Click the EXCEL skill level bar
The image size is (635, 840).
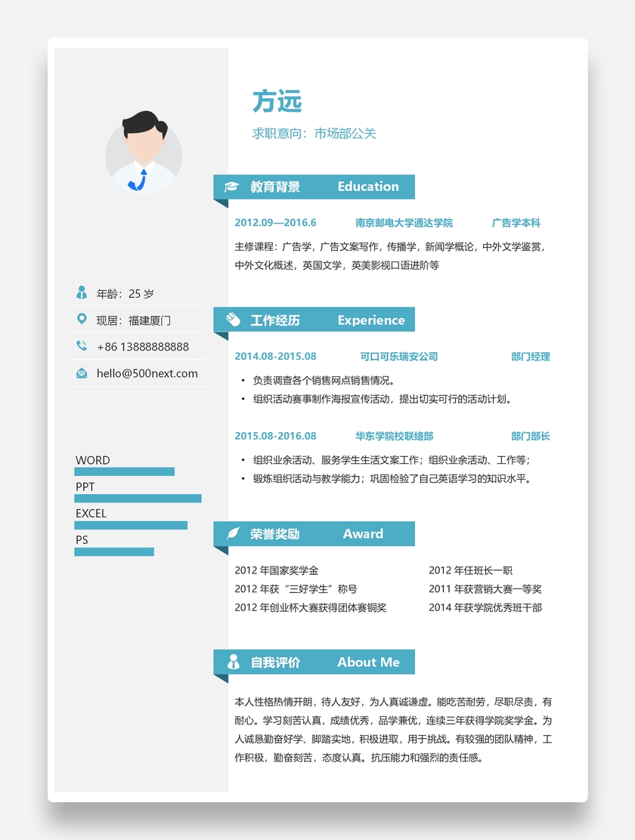[131, 525]
